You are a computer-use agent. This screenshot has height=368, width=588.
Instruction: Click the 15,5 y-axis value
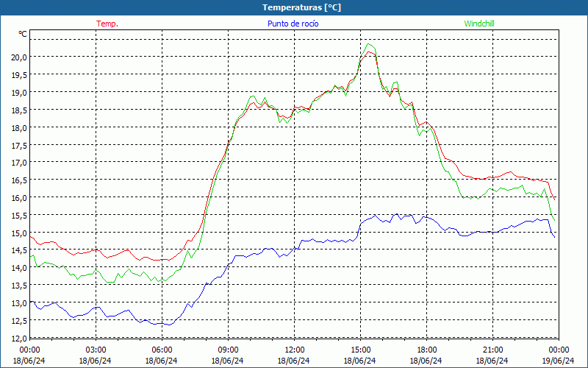pyautogui.click(x=19, y=215)
